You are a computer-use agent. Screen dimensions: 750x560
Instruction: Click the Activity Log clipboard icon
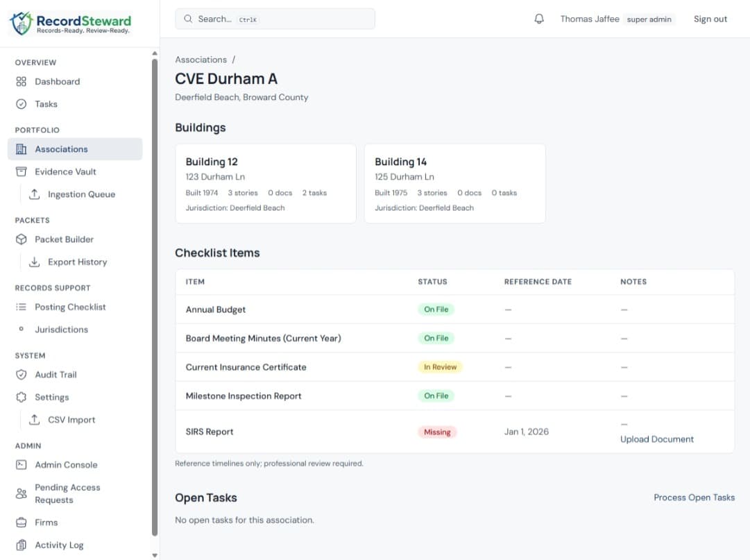(x=21, y=545)
